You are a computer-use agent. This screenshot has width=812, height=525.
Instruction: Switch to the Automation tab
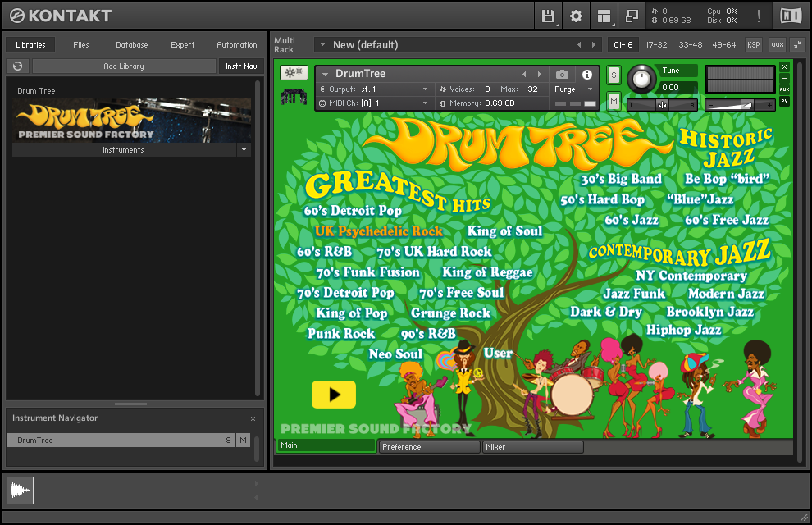[x=237, y=45]
